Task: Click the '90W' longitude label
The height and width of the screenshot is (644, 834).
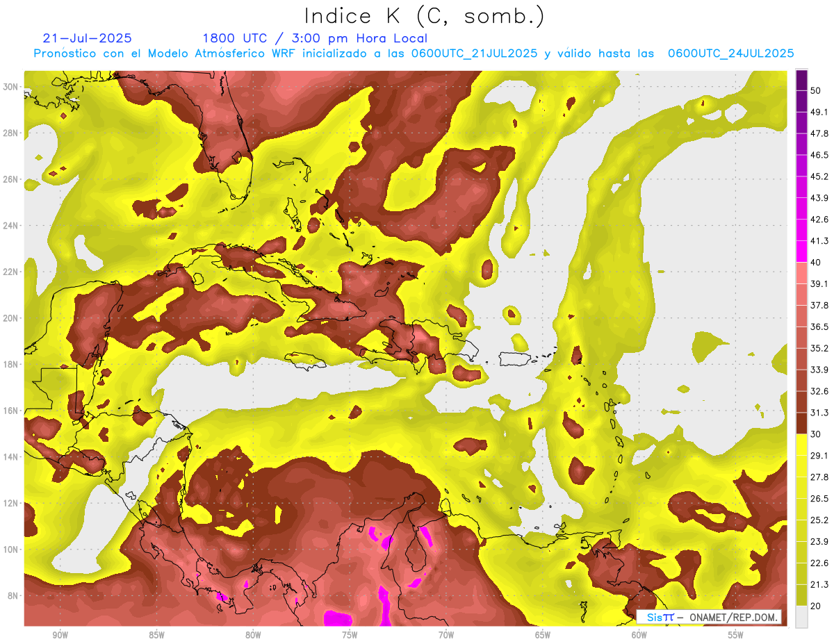Action: pos(60,635)
